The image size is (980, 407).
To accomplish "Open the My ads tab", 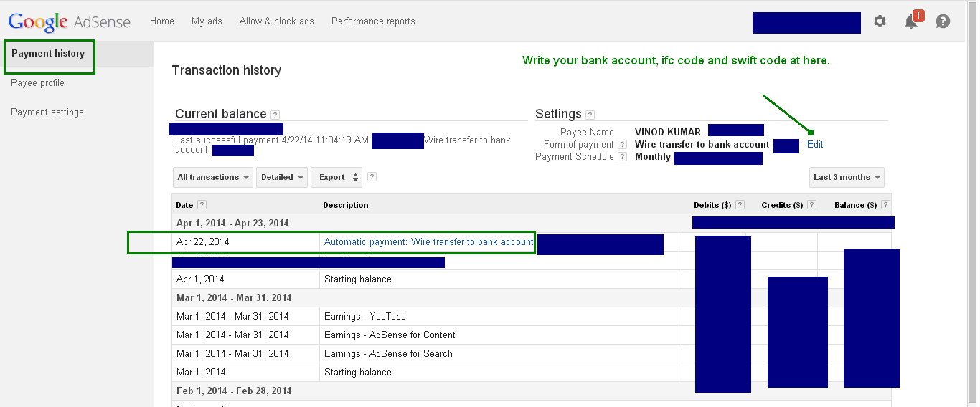I will [x=207, y=21].
